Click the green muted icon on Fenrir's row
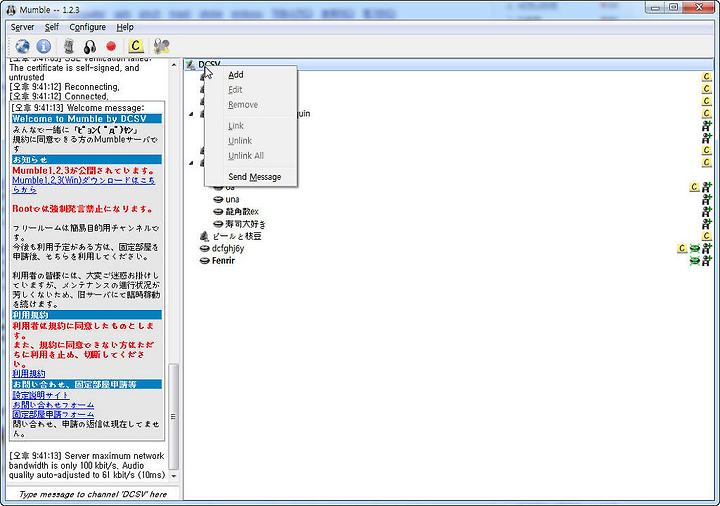Image resolution: width=720 pixels, height=506 pixels. tap(695, 261)
